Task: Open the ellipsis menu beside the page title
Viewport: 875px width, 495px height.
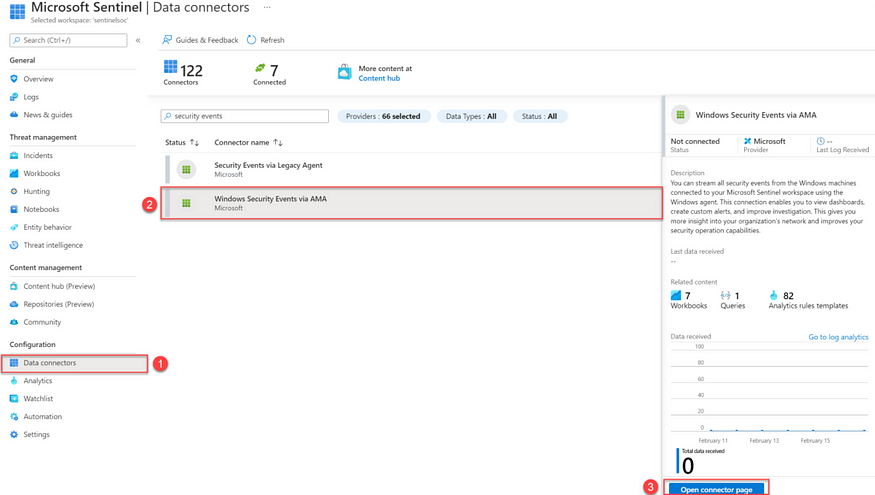Action: pos(267,7)
